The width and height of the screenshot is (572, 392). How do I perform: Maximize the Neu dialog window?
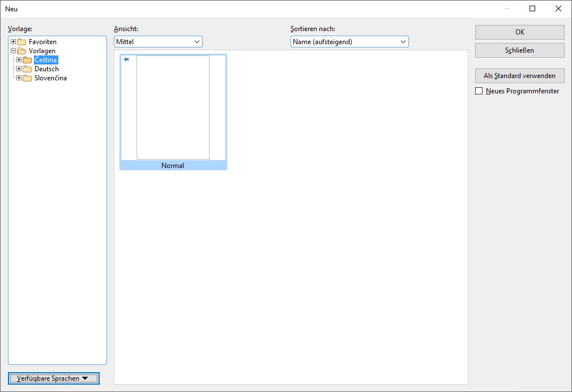(x=532, y=8)
